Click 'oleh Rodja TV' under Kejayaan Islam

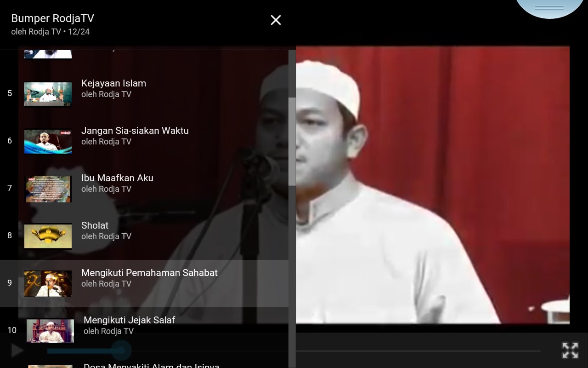point(106,94)
